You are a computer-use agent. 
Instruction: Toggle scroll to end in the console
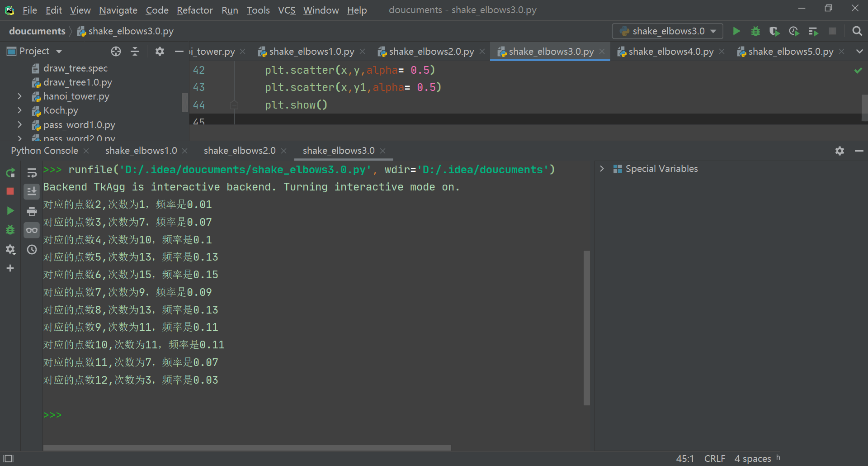coord(32,191)
